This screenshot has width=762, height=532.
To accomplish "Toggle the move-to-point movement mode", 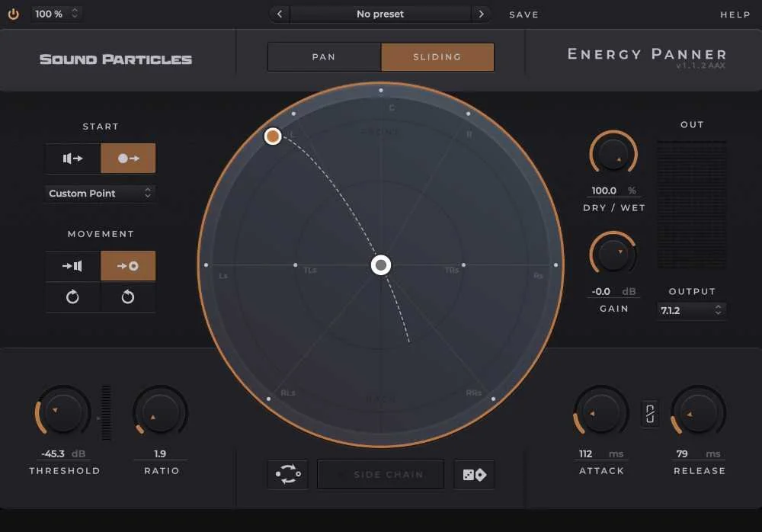I will coord(128,265).
